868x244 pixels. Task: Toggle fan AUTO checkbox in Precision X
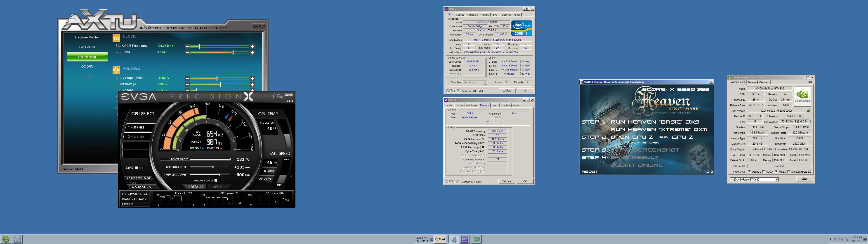(x=265, y=171)
